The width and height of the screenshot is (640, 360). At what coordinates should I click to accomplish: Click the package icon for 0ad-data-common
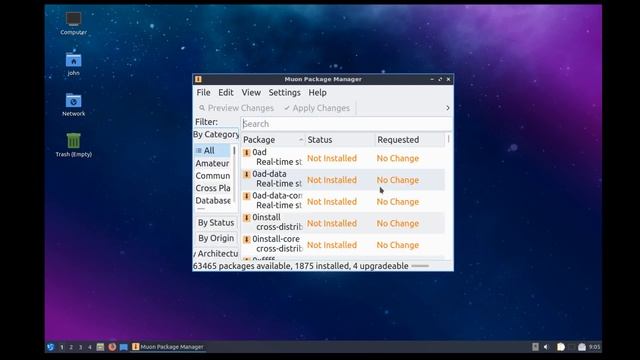247,196
